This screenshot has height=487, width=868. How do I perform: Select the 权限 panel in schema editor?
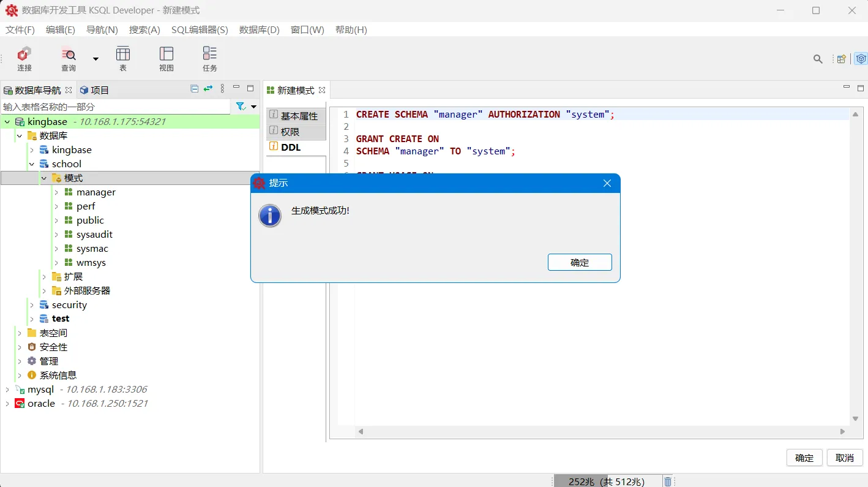coord(296,131)
